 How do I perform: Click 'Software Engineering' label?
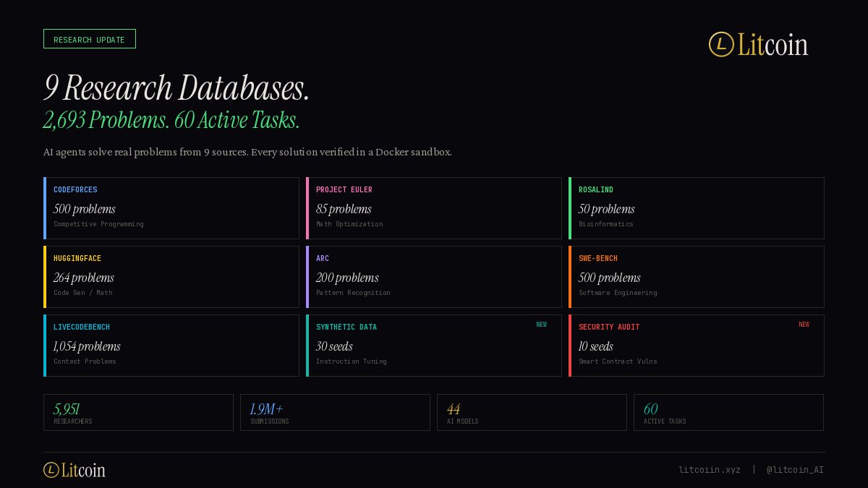618,293
